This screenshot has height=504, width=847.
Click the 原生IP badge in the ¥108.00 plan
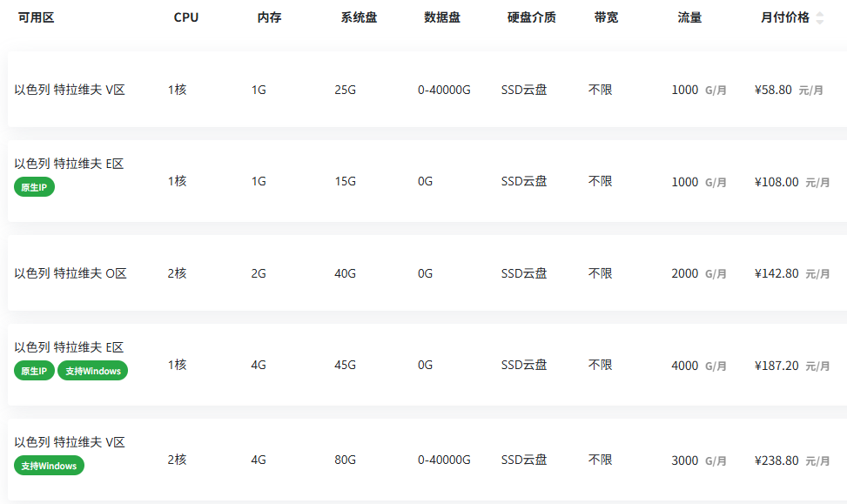tap(34, 187)
